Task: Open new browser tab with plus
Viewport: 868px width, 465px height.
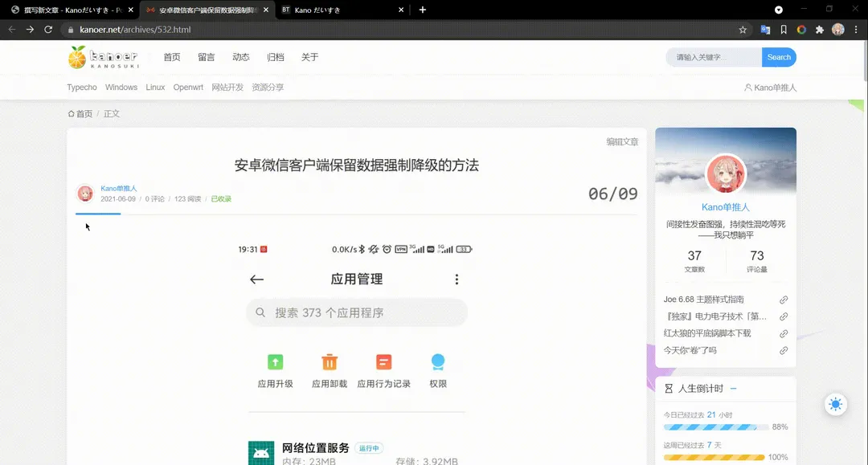Action: click(423, 10)
